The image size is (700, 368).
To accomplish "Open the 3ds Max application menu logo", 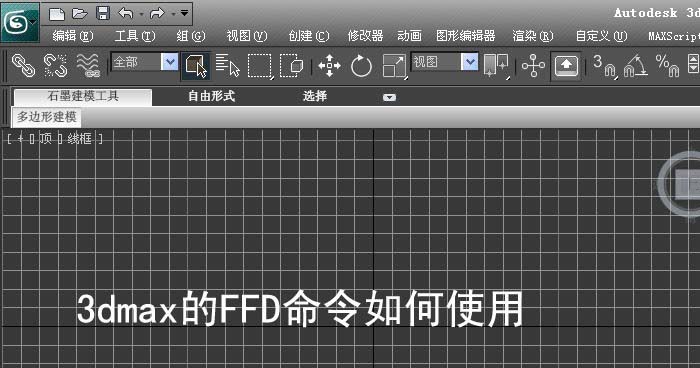I will coord(20,22).
